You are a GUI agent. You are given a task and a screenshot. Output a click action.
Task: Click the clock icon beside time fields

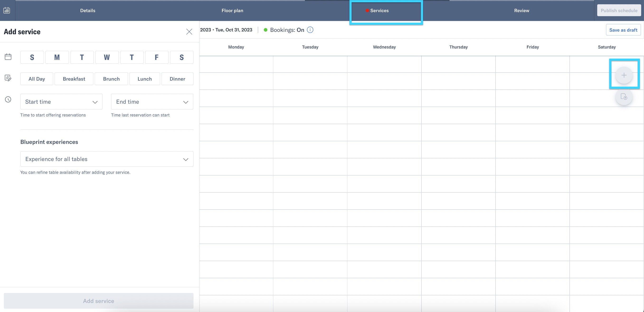coord(8,99)
